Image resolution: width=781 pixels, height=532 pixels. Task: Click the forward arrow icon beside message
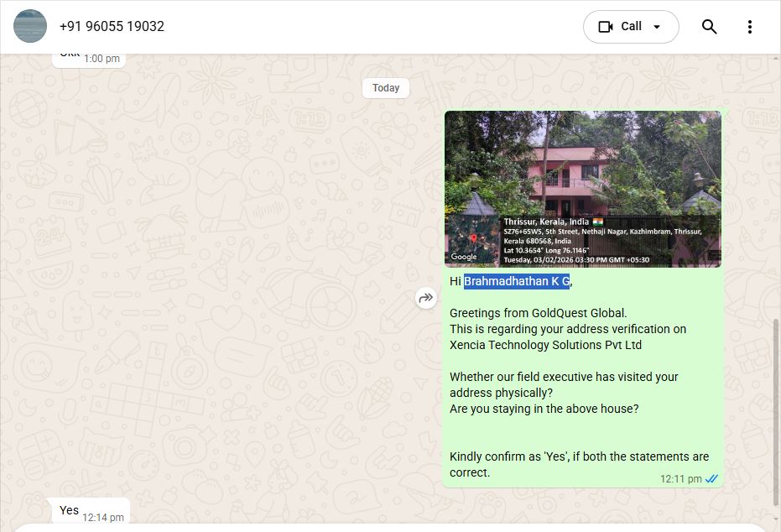coord(426,298)
